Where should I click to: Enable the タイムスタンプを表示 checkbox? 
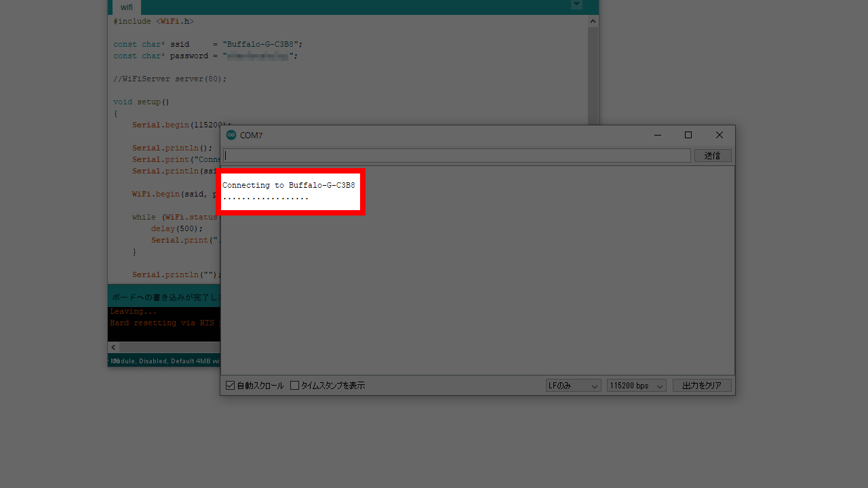pos(295,386)
